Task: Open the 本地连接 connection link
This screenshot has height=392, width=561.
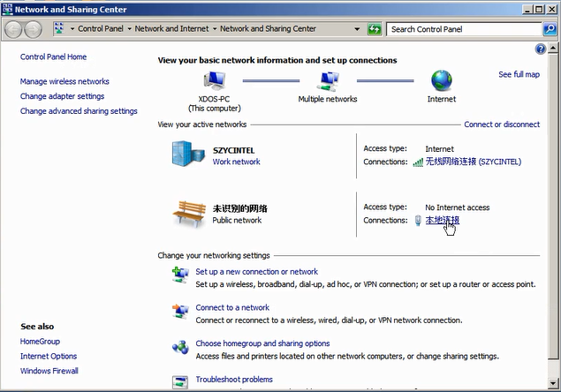Action: coord(443,221)
